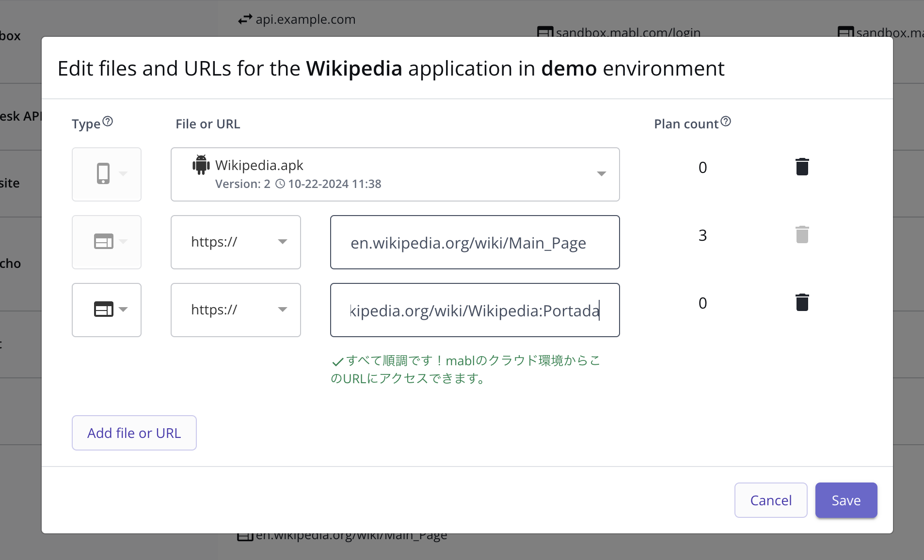Click the Plan count help icon
Image resolution: width=924 pixels, height=560 pixels.
tap(726, 122)
